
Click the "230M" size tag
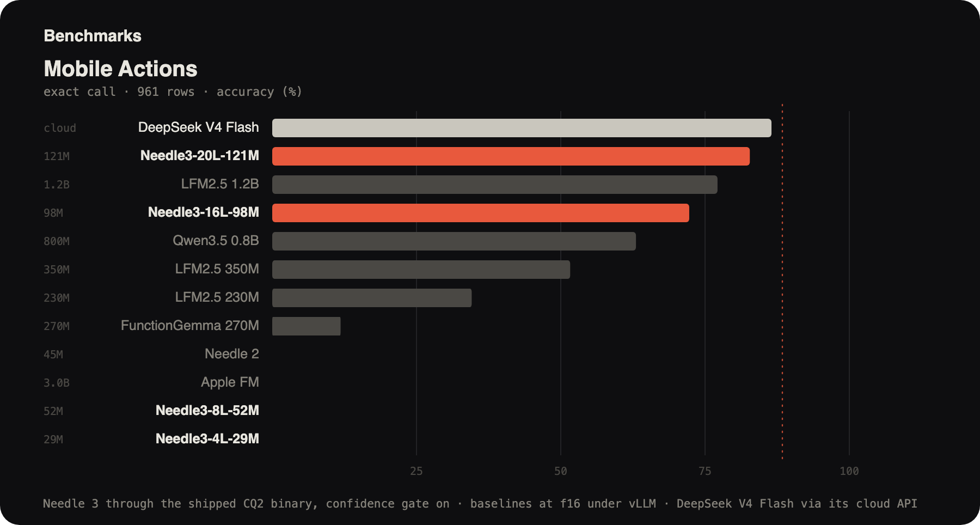57,298
